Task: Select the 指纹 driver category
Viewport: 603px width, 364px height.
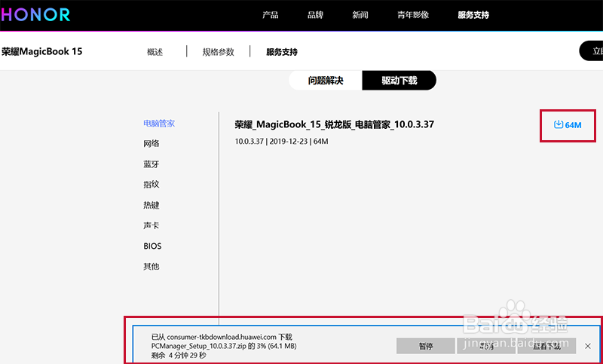Action: coord(152,185)
